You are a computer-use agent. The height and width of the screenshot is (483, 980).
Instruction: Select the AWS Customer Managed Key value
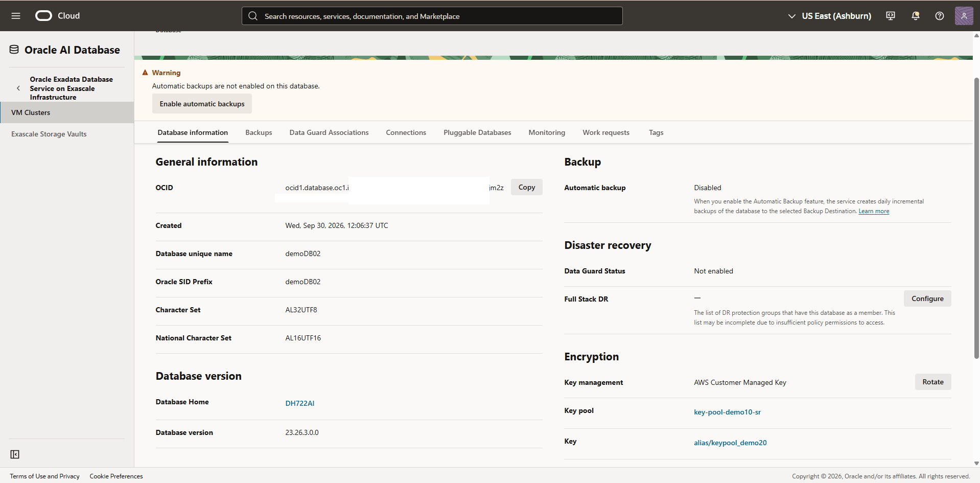[x=740, y=382]
